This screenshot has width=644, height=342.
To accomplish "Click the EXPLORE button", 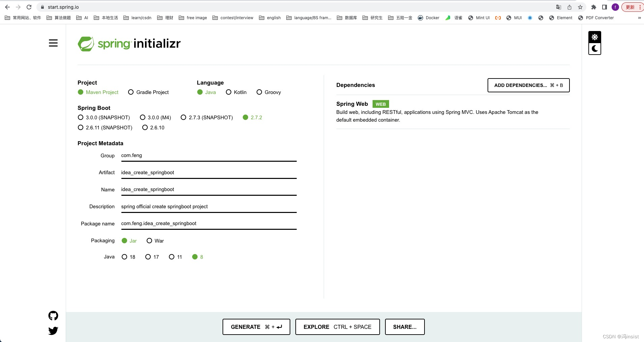I will click(338, 327).
